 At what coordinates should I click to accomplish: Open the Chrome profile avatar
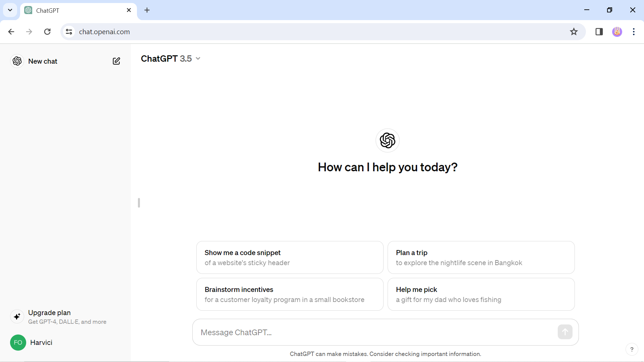coord(617,32)
